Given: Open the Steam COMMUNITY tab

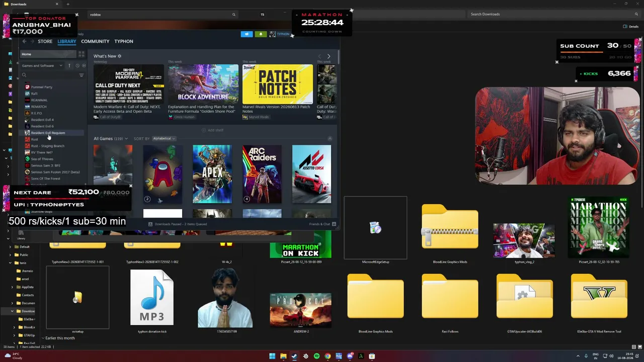Looking at the screenshot, I should pos(95,41).
